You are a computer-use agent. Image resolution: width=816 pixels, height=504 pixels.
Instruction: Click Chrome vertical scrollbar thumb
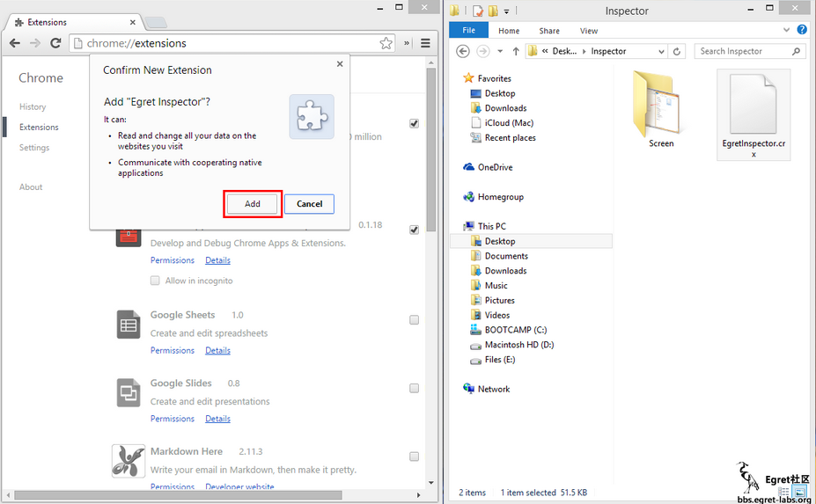point(431,150)
